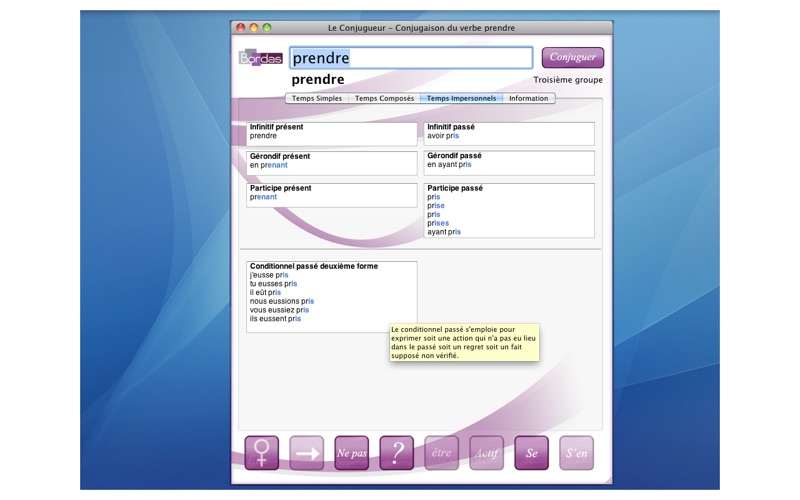800x500 pixels.
Task: Click the line 'ils eussent pris'
Action: tap(275, 318)
